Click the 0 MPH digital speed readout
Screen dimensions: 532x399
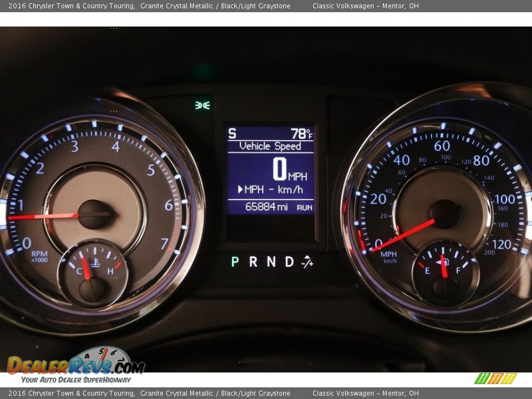tap(289, 170)
